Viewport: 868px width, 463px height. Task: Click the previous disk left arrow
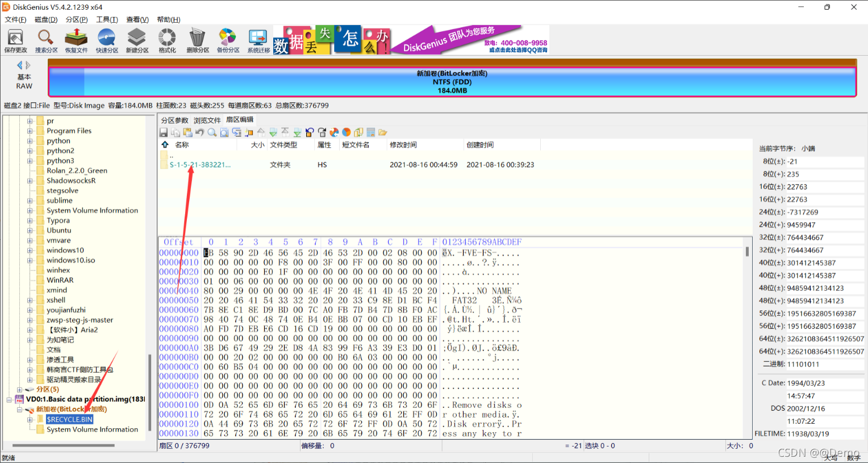20,65
